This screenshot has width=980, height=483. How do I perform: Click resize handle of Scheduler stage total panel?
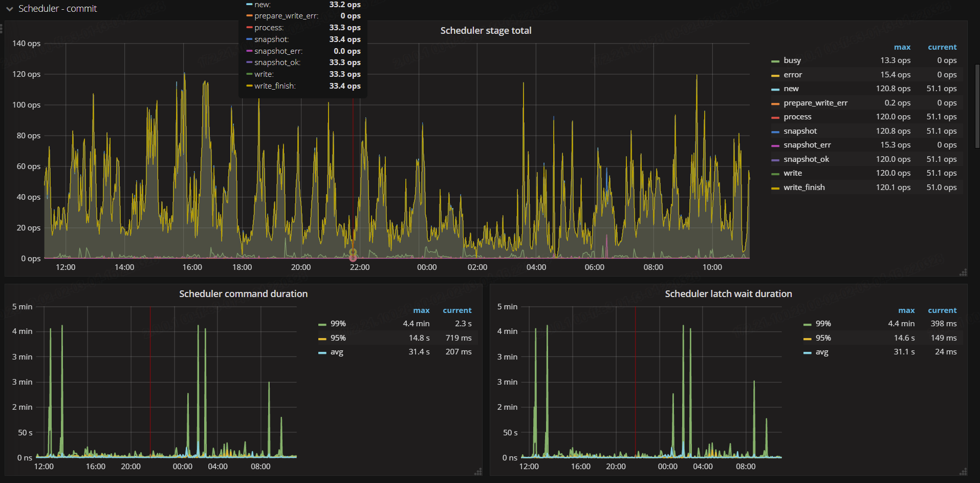pos(963,272)
